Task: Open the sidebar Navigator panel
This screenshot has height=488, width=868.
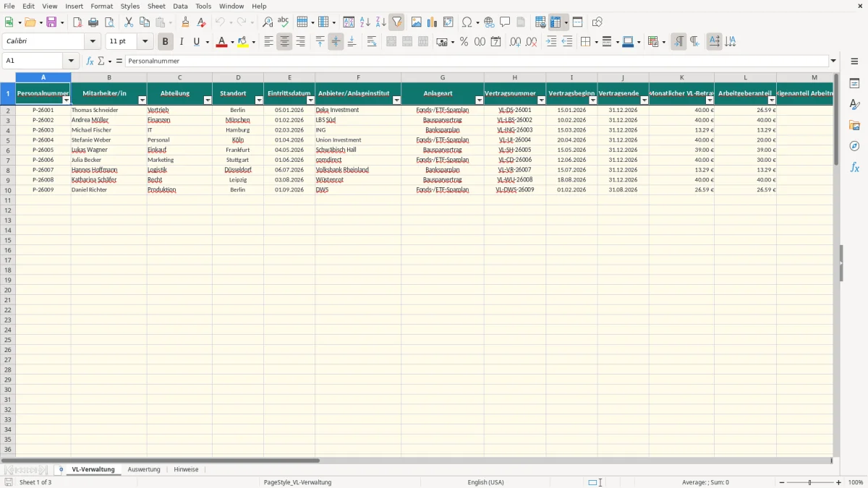Action: click(854, 146)
